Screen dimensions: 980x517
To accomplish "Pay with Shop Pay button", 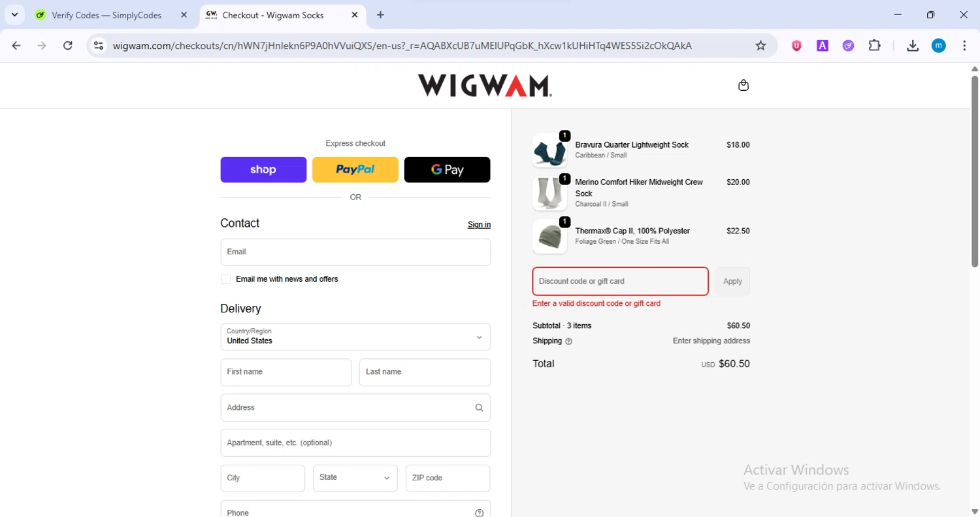I will click(263, 169).
